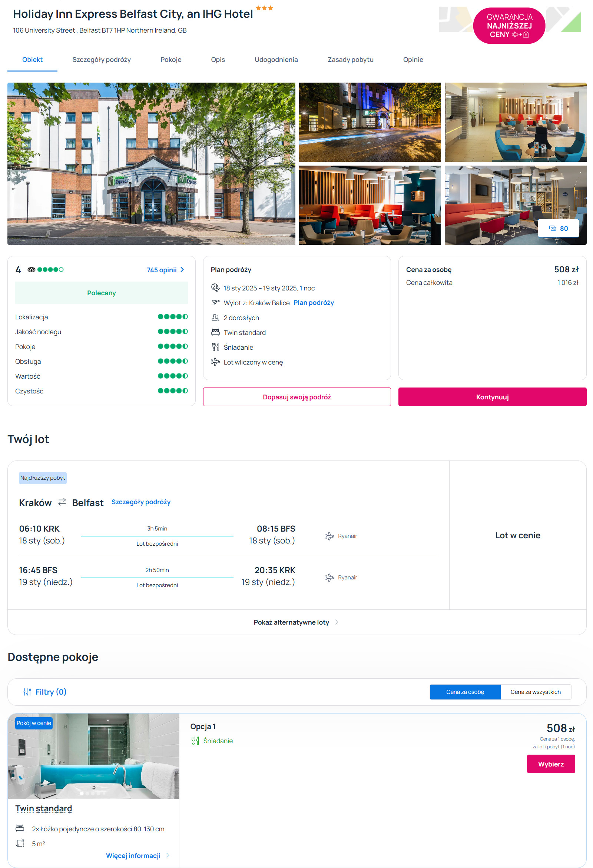Select the 'Cena za osobę' price toggle
Viewport: 593px width, 868px height.
pyautogui.click(x=464, y=692)
